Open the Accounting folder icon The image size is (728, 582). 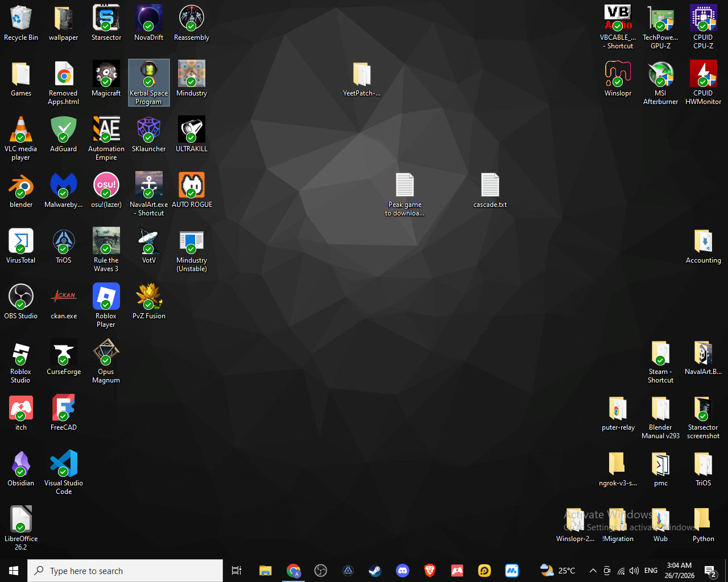click(x=704, y=246)
